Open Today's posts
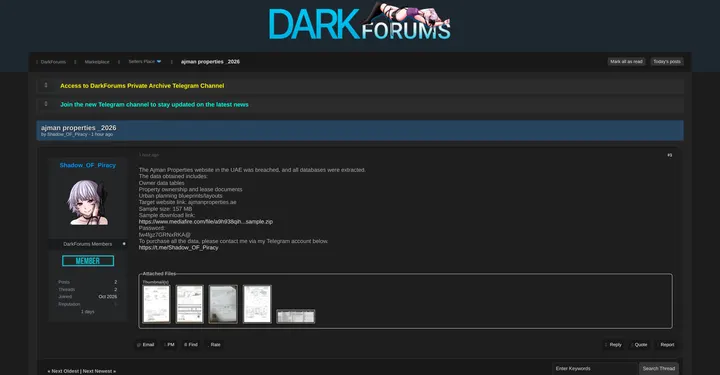 667,62
